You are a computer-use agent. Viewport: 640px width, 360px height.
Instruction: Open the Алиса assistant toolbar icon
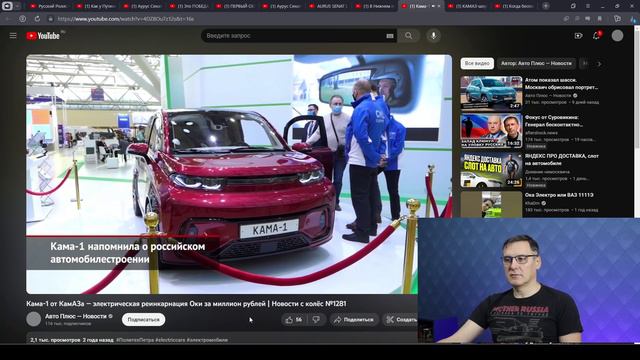[634, 19]
